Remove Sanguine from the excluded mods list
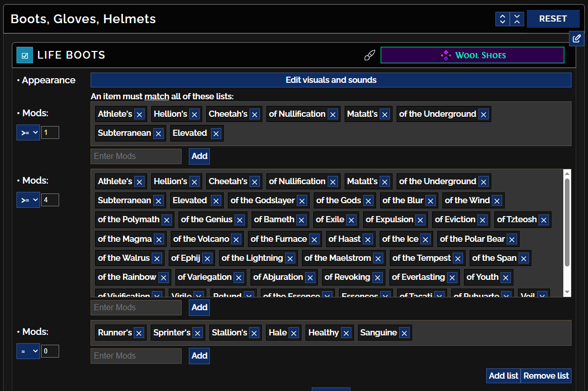This screenshot has height=391, width=588. tap(404, 333)
